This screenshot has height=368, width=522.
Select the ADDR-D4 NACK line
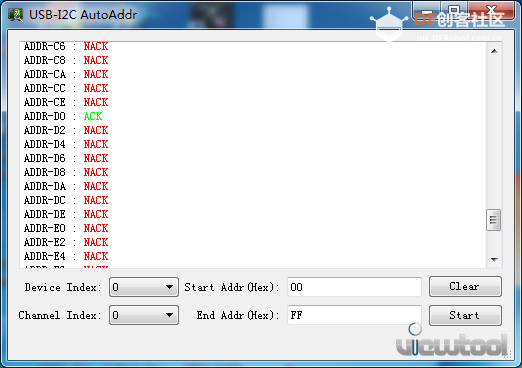coord(66,144)
